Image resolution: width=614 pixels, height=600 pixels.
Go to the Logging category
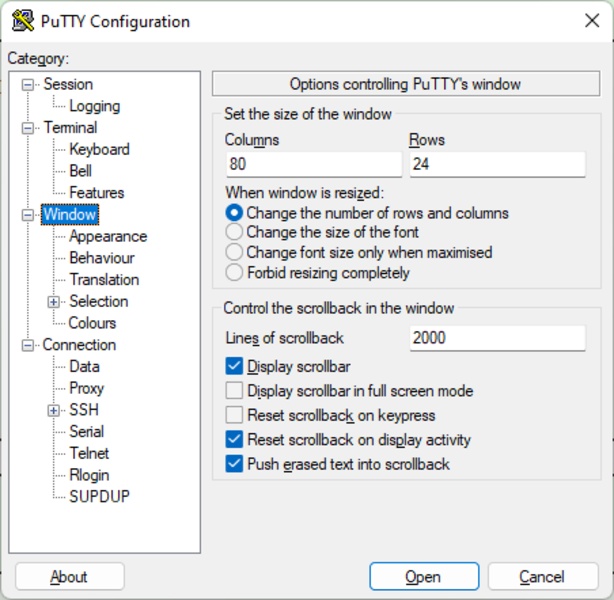click(x=94, y=106)
